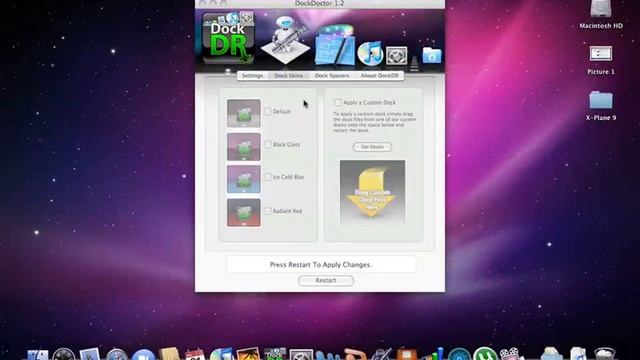
Task: Open iCal calendar in the Dock
Action: (x=195, y=353)
